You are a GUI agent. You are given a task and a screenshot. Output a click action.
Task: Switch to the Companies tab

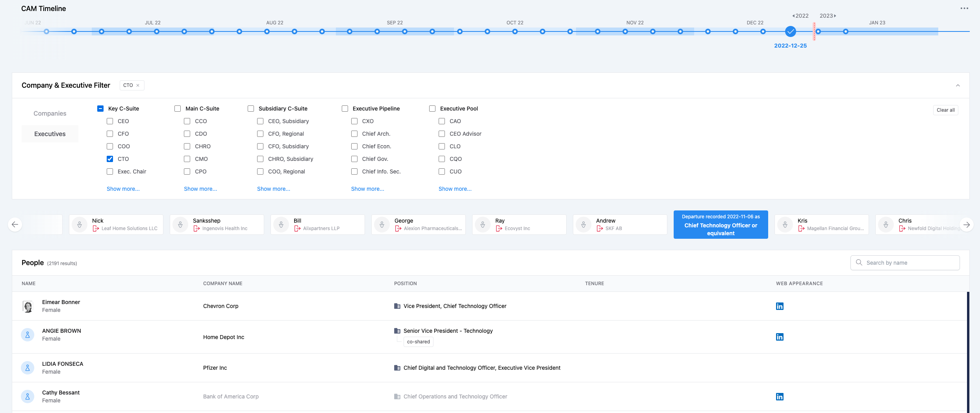click(x=50, y=113)
